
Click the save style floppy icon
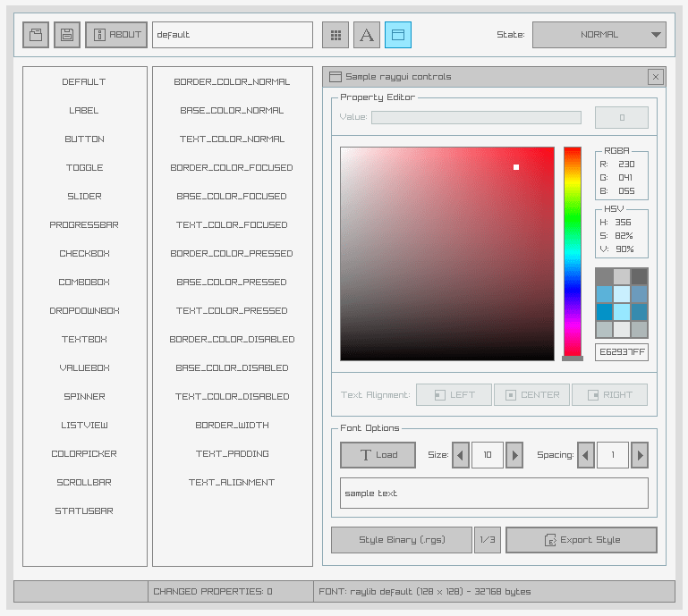click(67, 35)
